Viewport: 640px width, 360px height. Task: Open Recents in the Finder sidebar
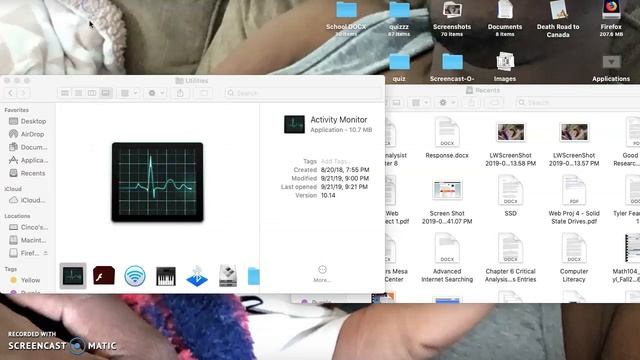pos(28,173)
